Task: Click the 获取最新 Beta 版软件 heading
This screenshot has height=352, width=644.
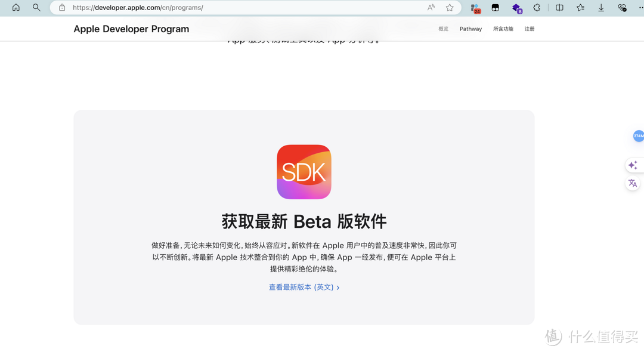Action: click(x=304, y=221)
